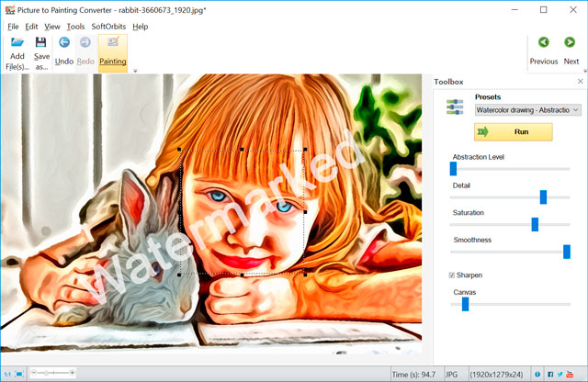Click the Detail slider handle
588x382 pixels.
click(x=543, y=197)
